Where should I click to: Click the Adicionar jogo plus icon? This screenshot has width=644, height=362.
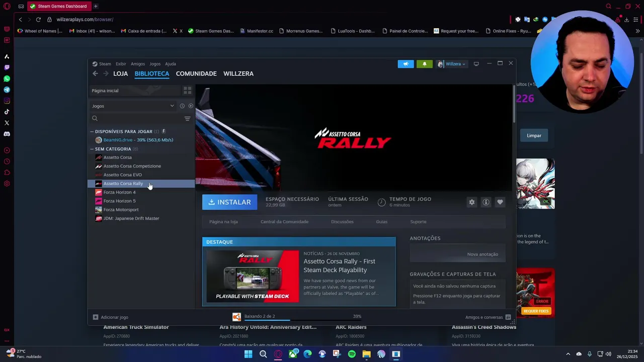coord(96,317)
